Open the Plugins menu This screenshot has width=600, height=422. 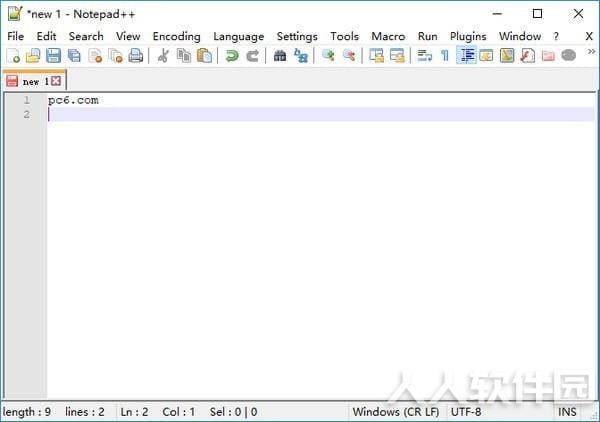tap(468, 36)
